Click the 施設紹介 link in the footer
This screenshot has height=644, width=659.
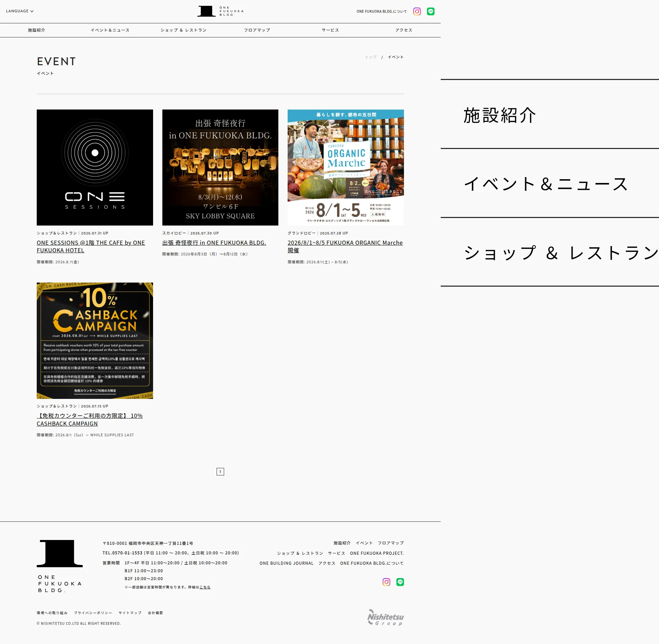pyautogui.click(x=342, y=543)
